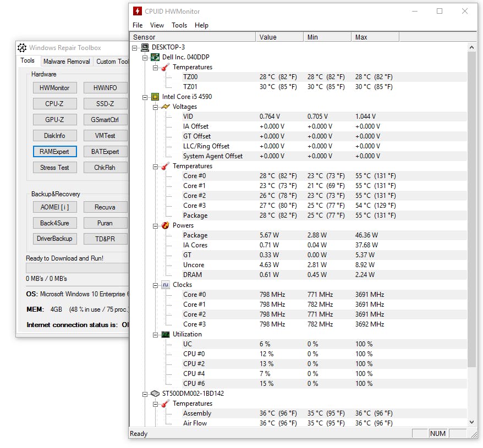Click thermometer icon under Dell Inc. 040DDP
Image resolution: width=483 pixels, height=448 pixels.
pos(166,67)
